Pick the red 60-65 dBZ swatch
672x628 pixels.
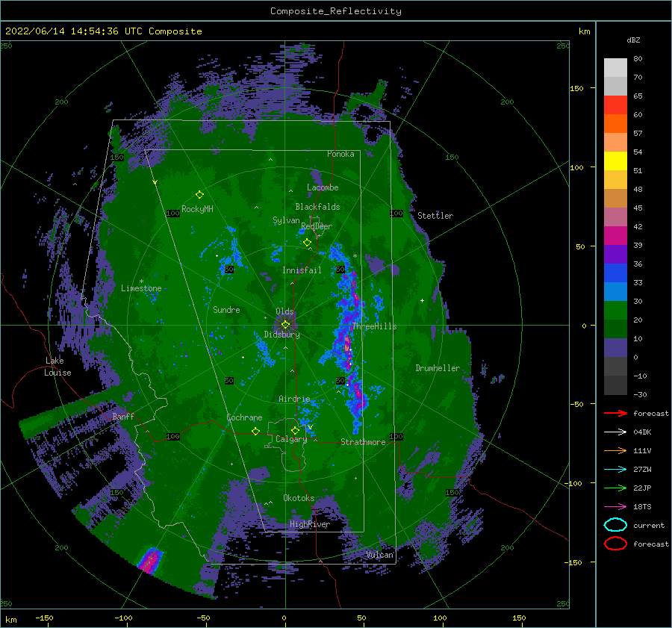coord(615,105)
